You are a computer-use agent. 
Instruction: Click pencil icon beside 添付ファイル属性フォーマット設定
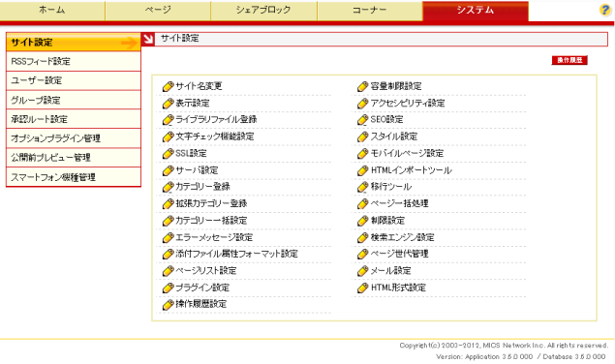click(x=168, y=255)
